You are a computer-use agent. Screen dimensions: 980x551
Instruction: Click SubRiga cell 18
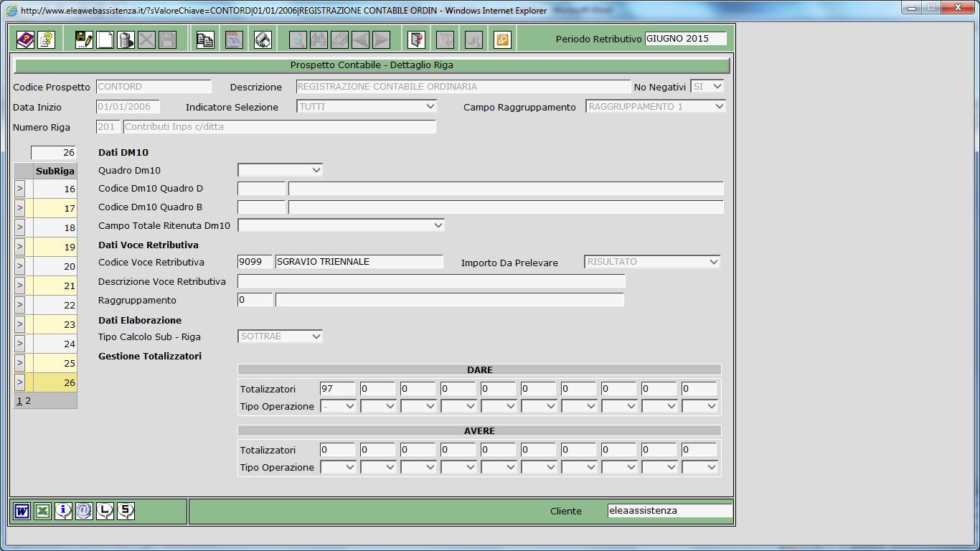(x=55, y=228)
